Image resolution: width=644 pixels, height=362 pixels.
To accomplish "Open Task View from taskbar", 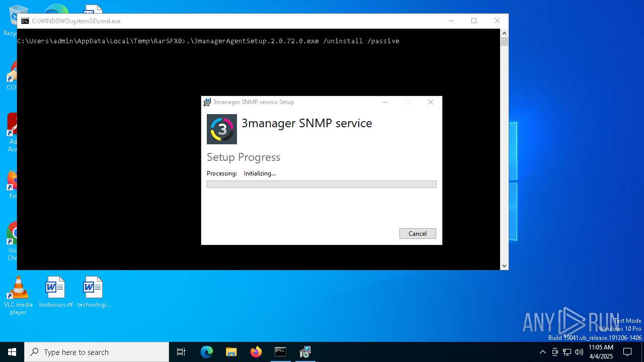I will point(181,352).
